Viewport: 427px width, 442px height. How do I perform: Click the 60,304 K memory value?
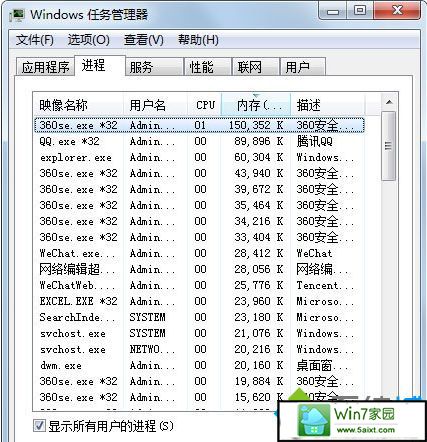coord(259,157)
